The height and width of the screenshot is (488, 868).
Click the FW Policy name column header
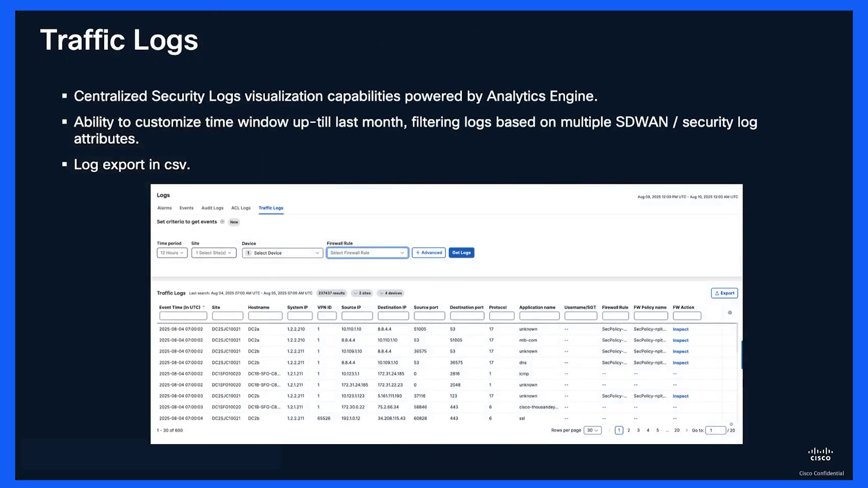coord(650,308)
